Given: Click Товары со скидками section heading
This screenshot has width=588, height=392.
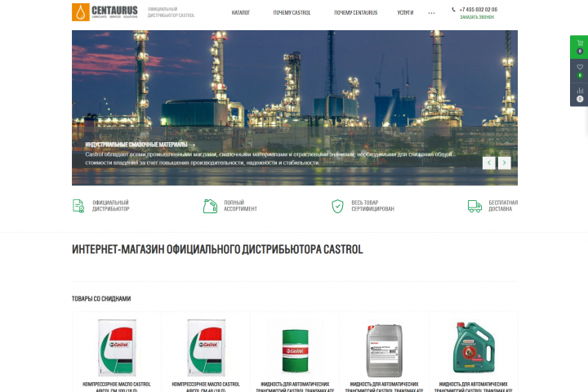Looking at the screenshot, I should pos(101,299).
